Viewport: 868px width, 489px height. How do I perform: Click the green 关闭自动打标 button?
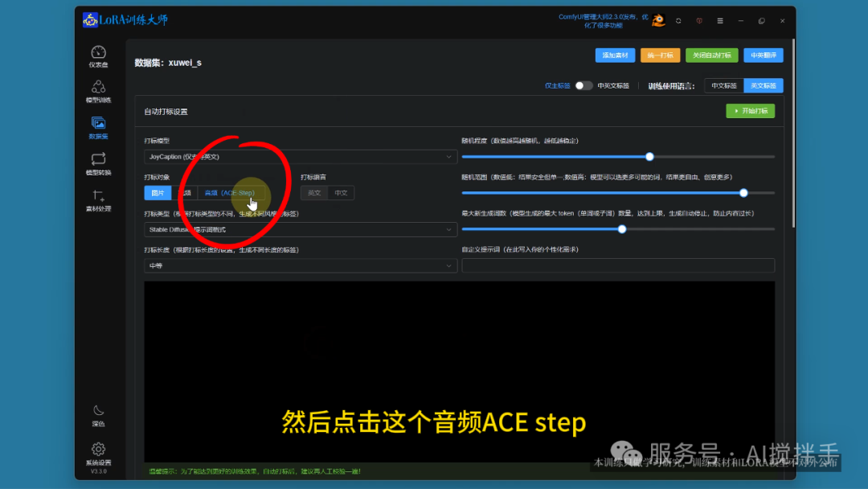[x=711, y=55]
